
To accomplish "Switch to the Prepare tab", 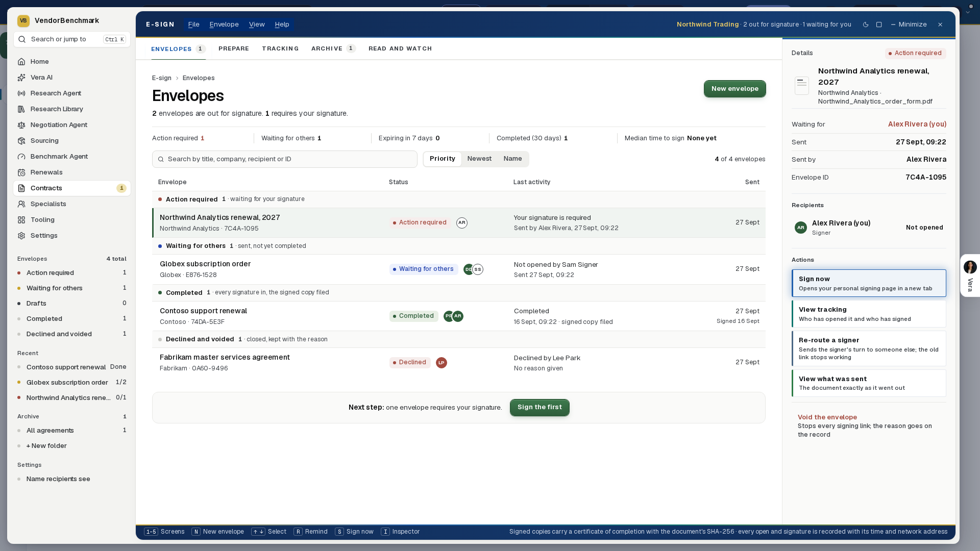I will tap(234, 49).
